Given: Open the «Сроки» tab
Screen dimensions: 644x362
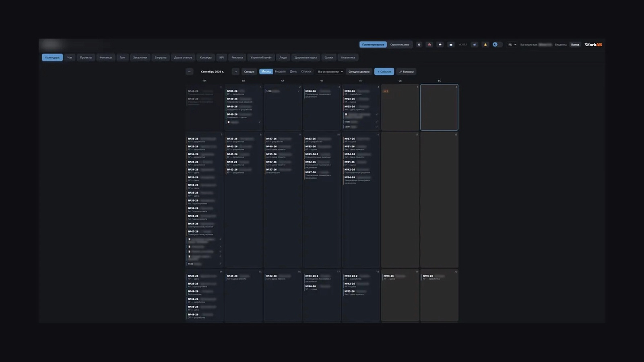Looking at the screenshot, I should click(329, 58).
